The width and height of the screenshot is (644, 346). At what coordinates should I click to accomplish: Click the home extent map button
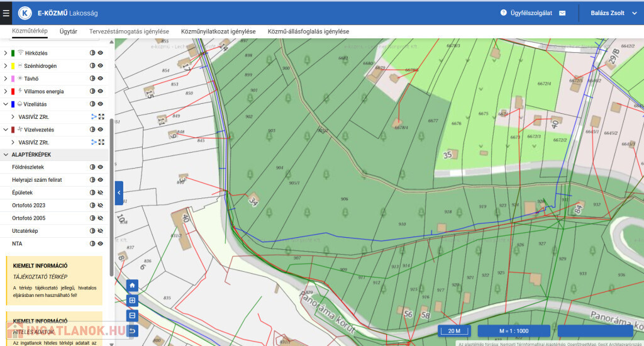(x=132, y=285)
